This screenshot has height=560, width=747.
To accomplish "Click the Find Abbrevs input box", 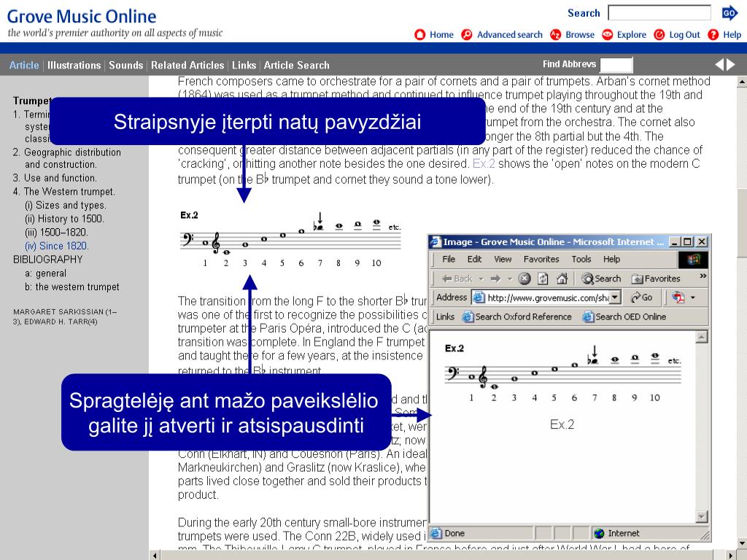I will coord(616,65).
